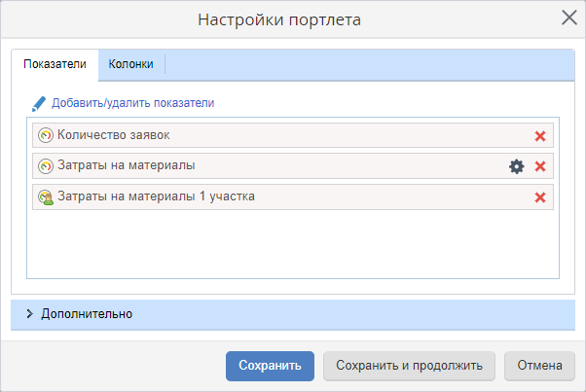Switch to the Колонки tab
This screenshot has width=586, height=392.
tap(130, 64)
